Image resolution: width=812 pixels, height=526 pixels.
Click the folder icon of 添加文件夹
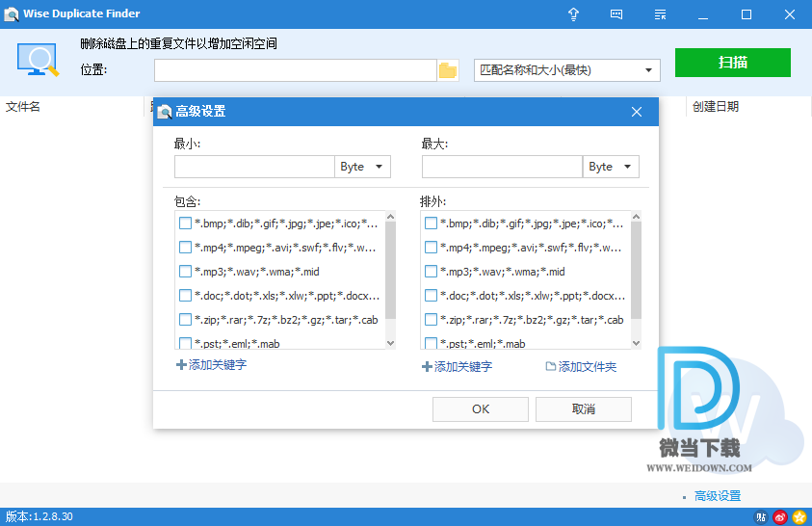550,366
